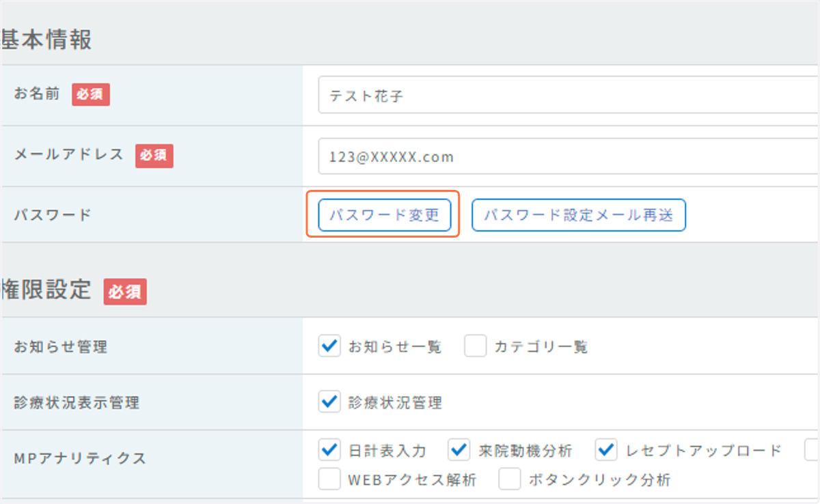Uncheck the レセプトアップロード checkbox
820x504 pixels.
coord(606,450)
